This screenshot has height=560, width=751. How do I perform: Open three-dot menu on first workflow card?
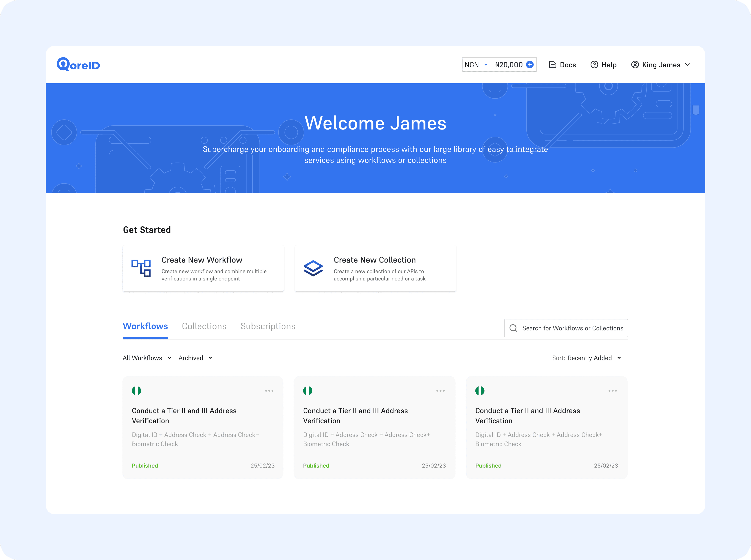269,391
